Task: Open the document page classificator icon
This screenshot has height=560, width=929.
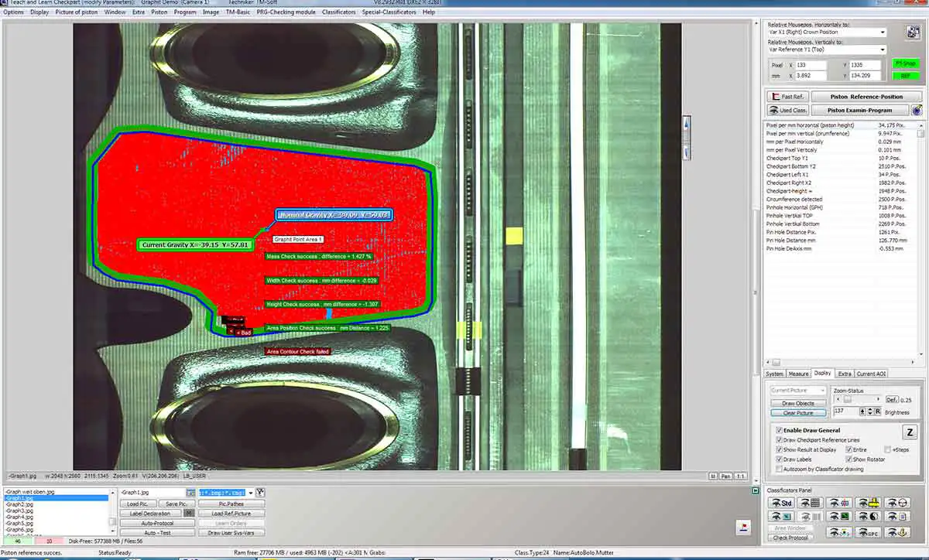Action: [897, 517]
